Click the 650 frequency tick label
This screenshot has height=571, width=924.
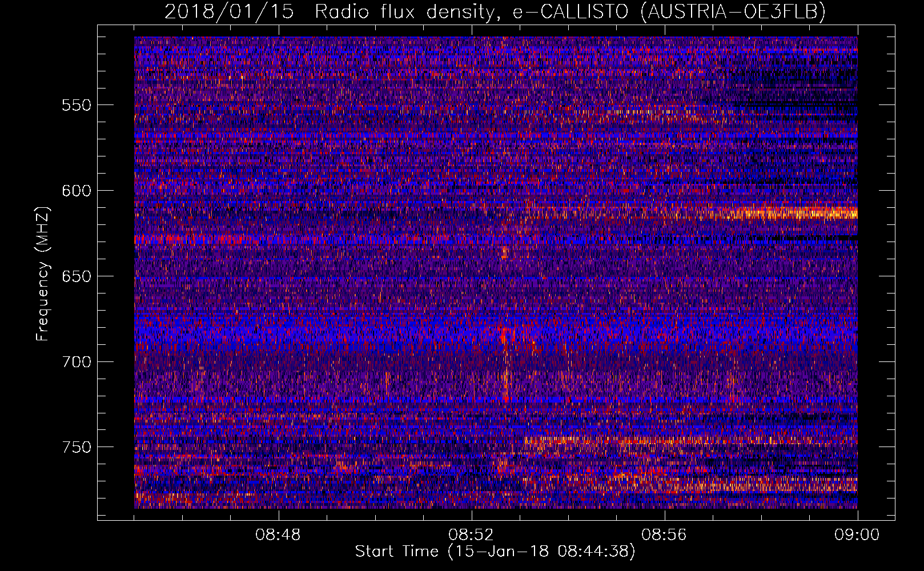click(77, 277)
